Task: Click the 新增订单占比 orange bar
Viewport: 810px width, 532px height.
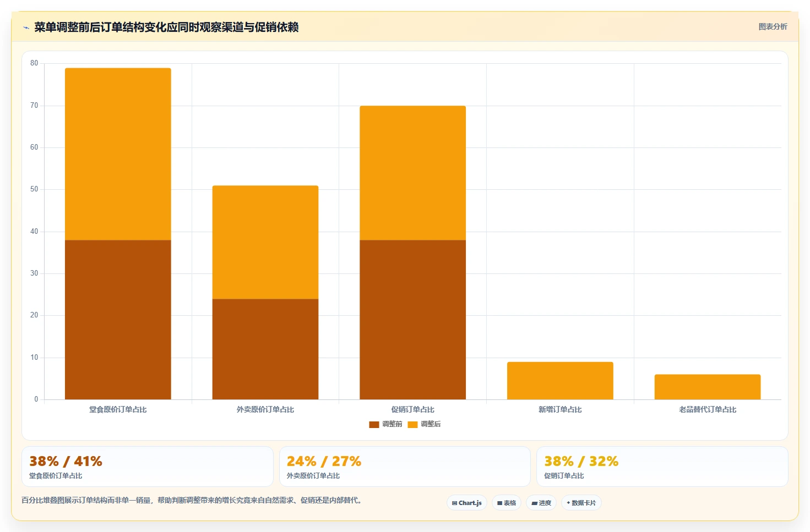Action: pyautogui.click(x=560, y=381)
